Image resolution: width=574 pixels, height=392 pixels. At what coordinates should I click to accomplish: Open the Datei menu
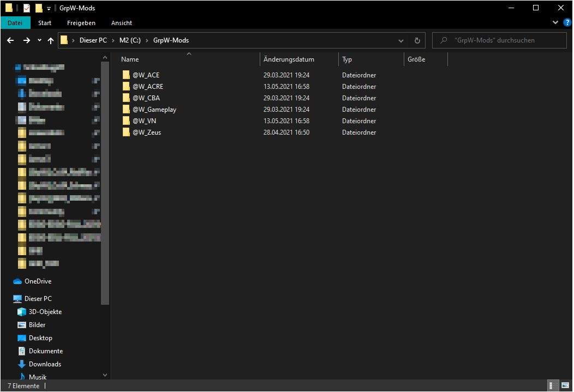click(x=15, y=23)
